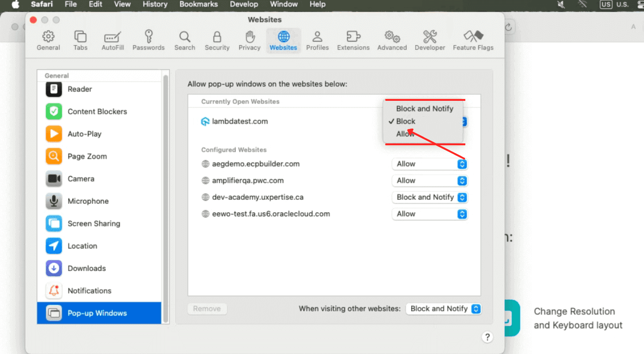Select Content Blockers in sidebar
This screenshot has height=354, width=644.
(x=97, y=112)
